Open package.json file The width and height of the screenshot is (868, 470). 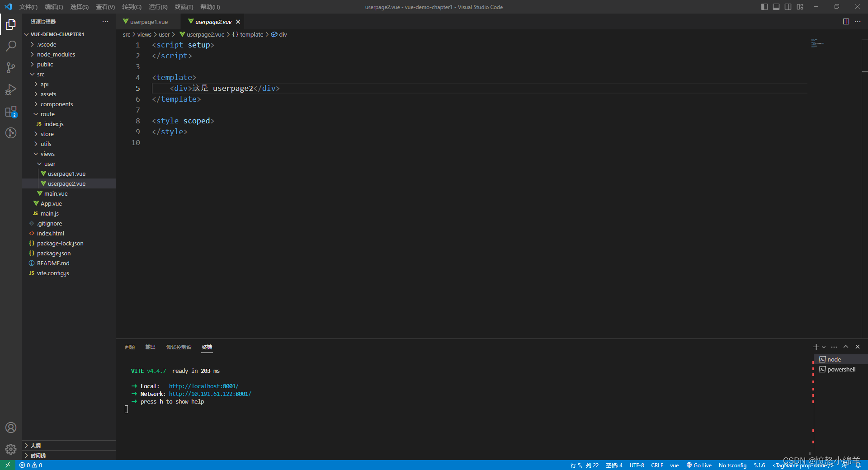point(69,253)
